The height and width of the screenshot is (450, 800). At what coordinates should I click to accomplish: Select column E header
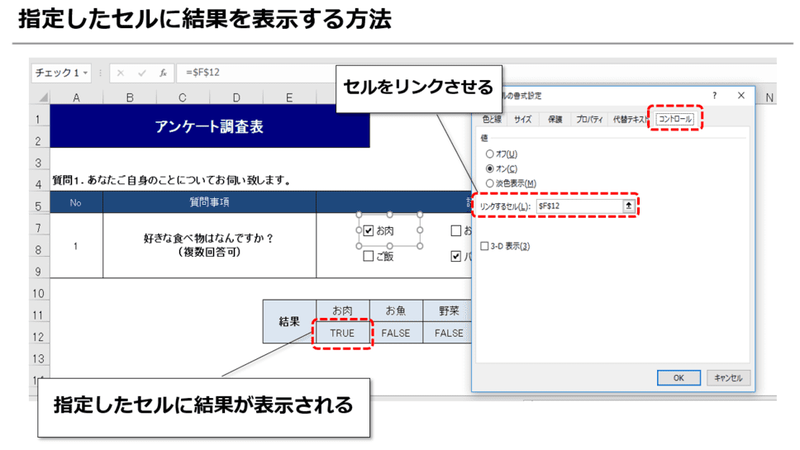click(289, 97)
